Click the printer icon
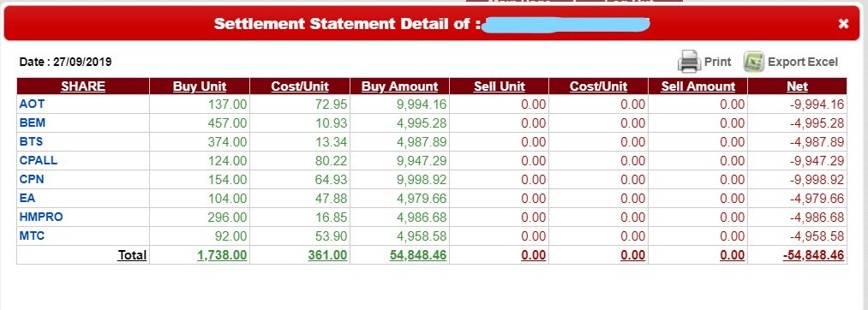The height and width of the screenshot is (310, 868). [x=689, y=62]
